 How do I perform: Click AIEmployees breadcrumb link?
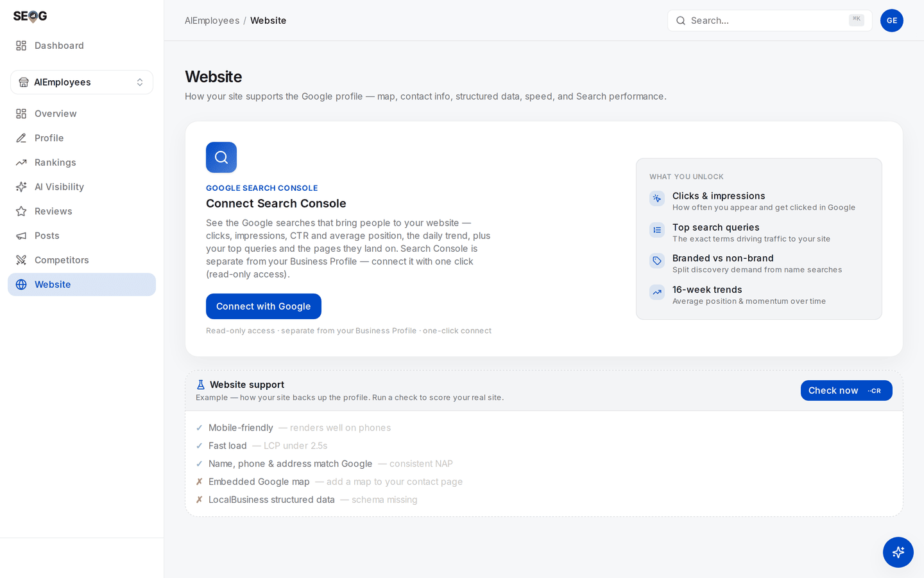pos(212,21)
